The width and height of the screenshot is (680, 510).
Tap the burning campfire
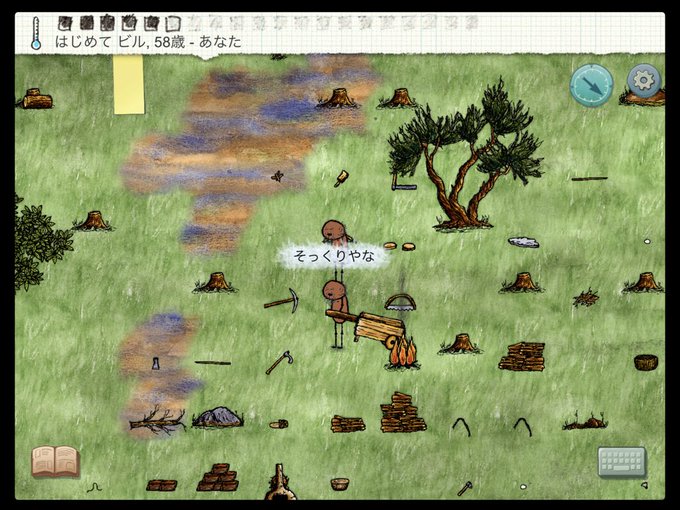coord(403,353)
